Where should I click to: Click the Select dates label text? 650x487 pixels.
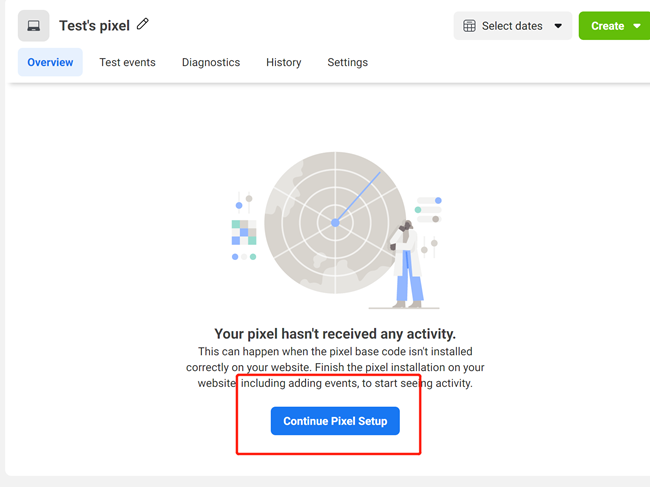(512, 26)
